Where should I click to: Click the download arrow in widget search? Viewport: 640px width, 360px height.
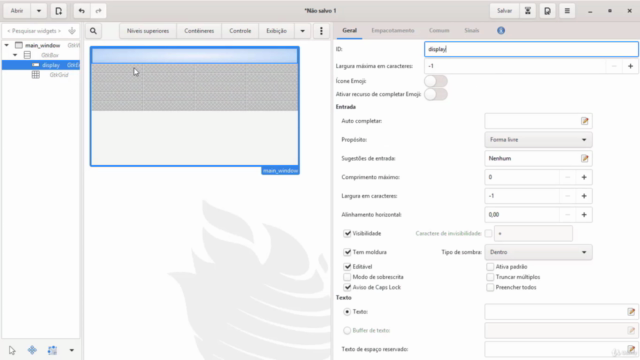click(72, 31)
